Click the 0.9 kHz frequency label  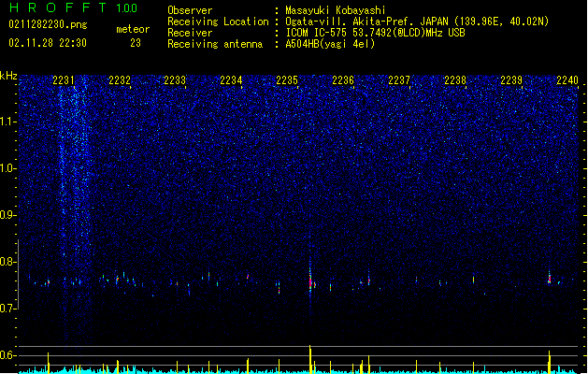coord(8,215)
